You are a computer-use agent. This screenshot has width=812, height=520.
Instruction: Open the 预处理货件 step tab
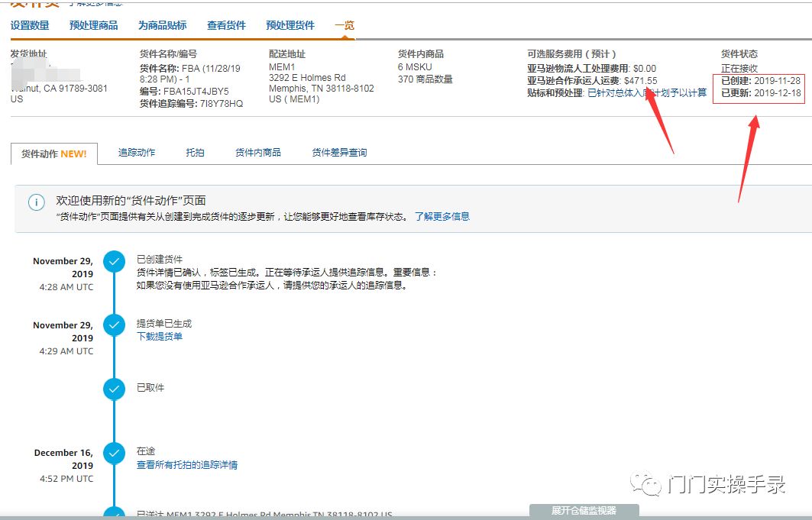click(x=290, y=25)
